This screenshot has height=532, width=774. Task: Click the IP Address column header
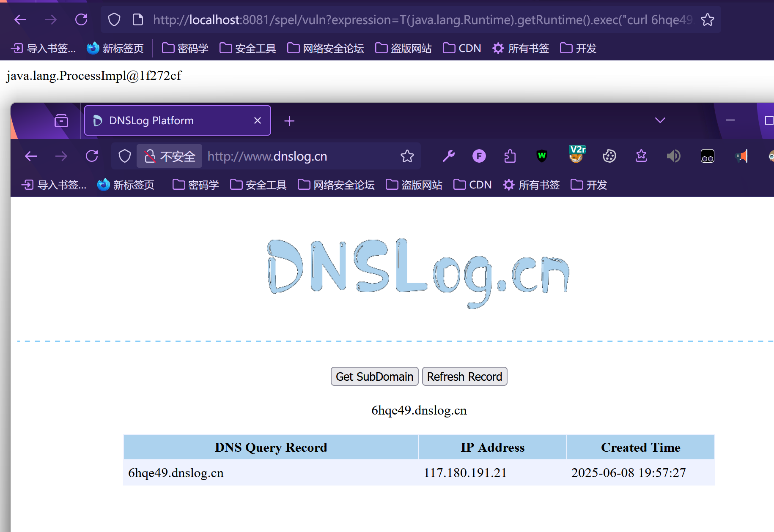493,447
